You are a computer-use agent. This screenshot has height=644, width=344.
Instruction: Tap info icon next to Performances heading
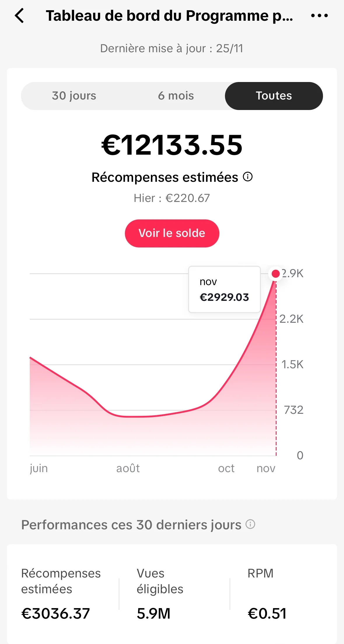250,524
